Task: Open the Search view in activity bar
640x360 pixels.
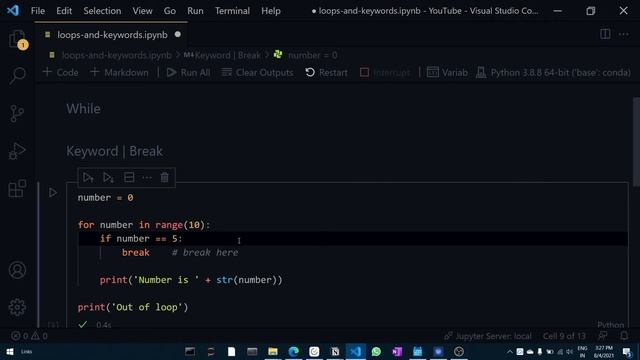Action: [17, 76]
